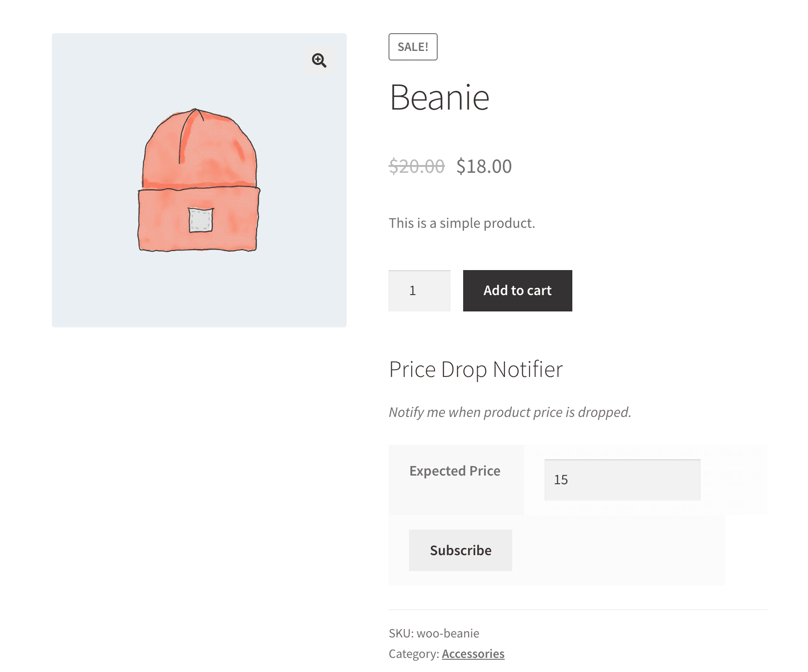The height and width of the screenshot is (672, 808).
Task: Click the $18.00 sale price
Action: coord(484,166)
